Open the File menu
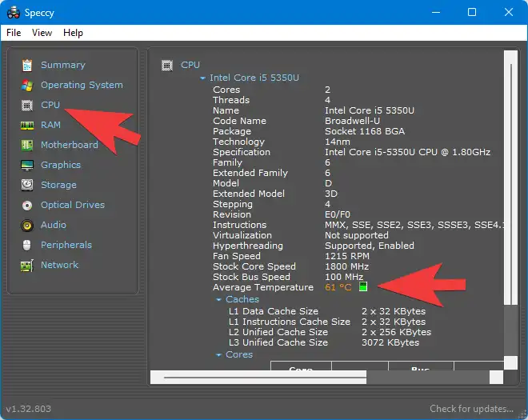The width and height of the screenshot is (528, 420). coord(14,33)
